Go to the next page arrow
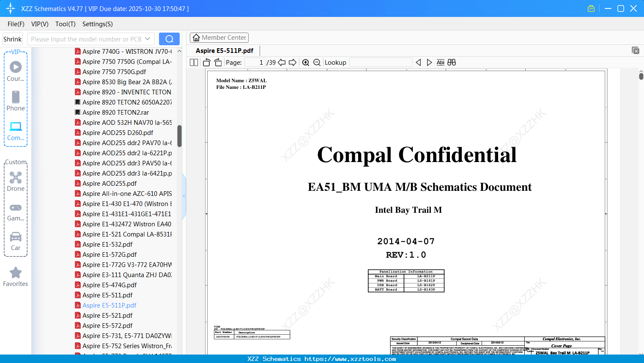Viewport: 644px width, 363px height. (x=293, y=63)
